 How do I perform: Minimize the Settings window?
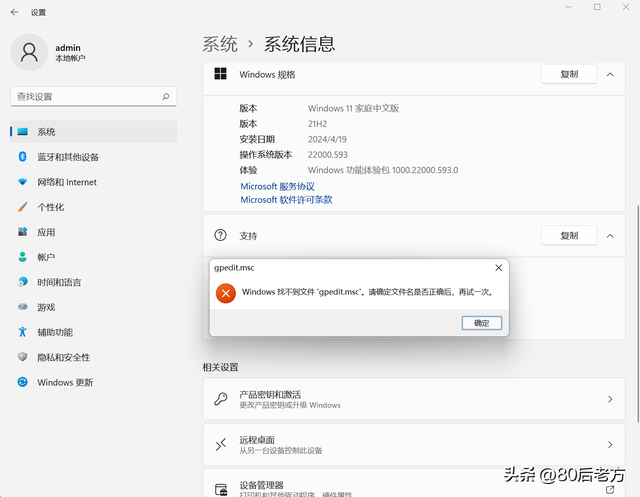tap(568, 7)
